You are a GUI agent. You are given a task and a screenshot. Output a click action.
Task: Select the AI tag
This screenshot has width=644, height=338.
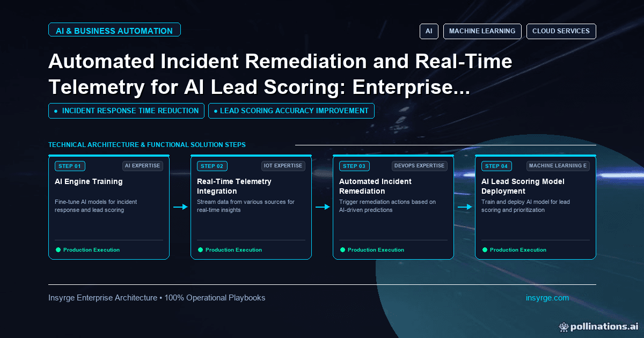point(429,31)
